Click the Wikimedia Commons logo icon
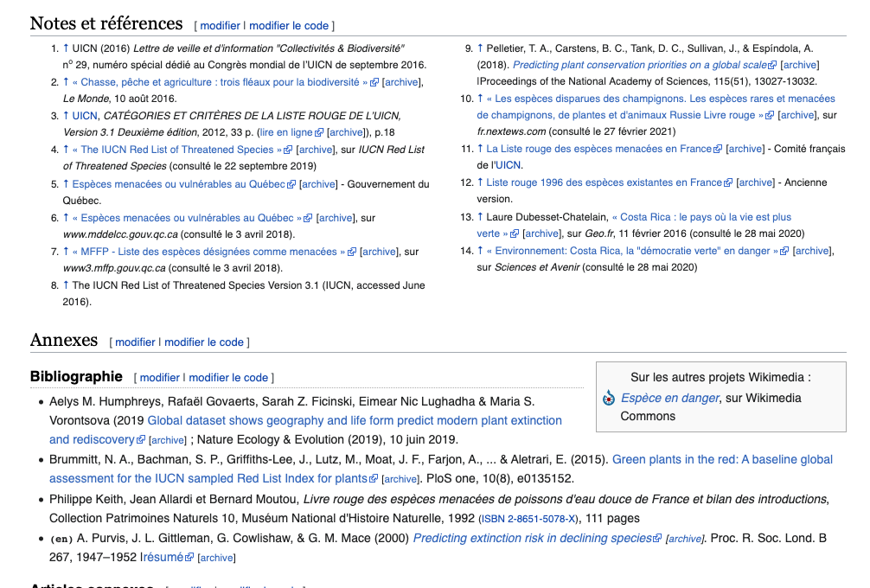870x588 pixels. pos(608,399)
